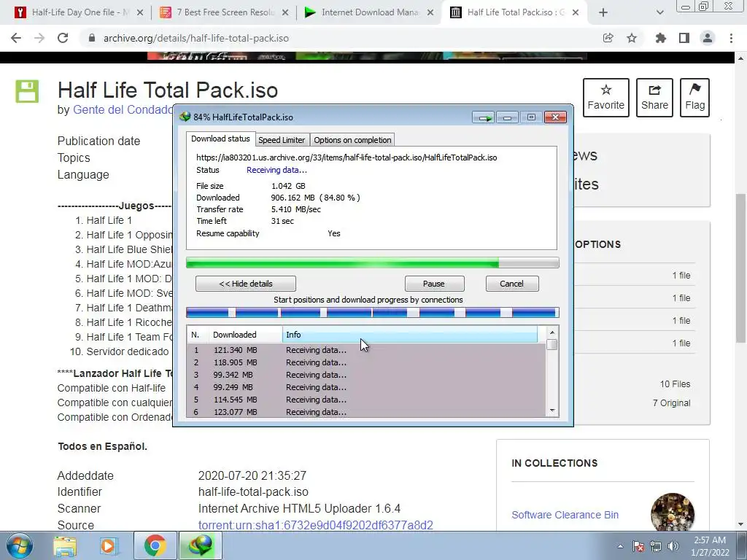Open the Software Clearance Bin collection link

tap(565, 515)
